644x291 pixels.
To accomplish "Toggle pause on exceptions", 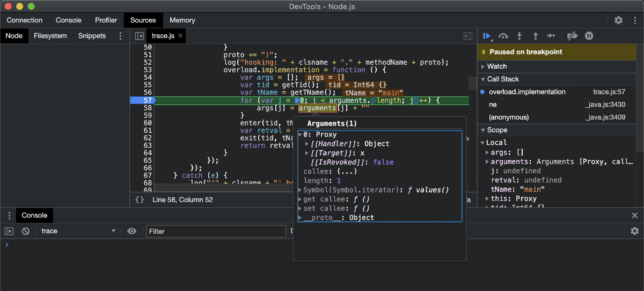I will [589, 36].
